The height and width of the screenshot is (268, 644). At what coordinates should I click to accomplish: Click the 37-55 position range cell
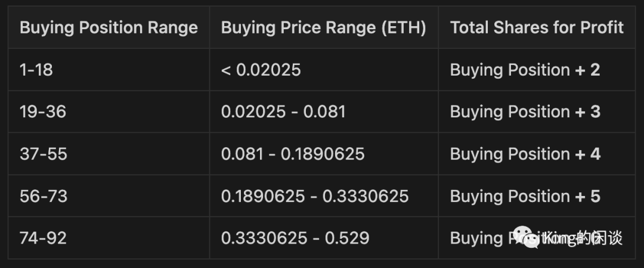tap(109, 154)
